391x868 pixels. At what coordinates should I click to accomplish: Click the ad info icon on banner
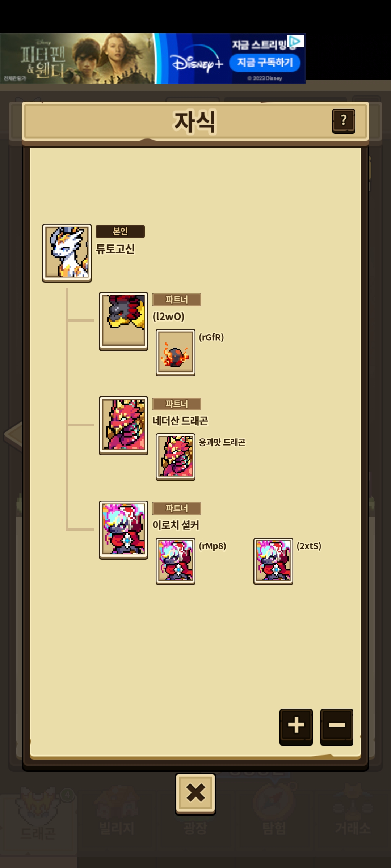pos(295,41)
